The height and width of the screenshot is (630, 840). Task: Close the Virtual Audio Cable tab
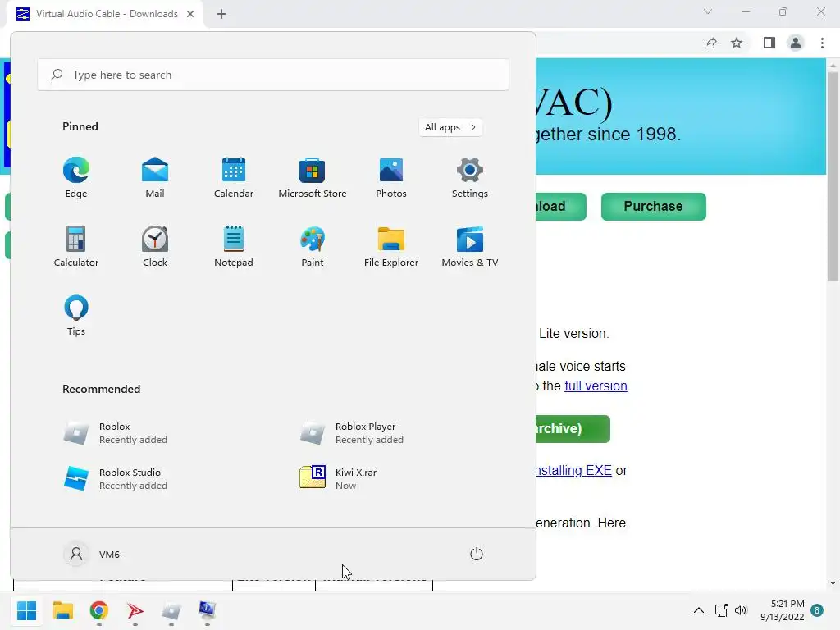coord(190,14)
